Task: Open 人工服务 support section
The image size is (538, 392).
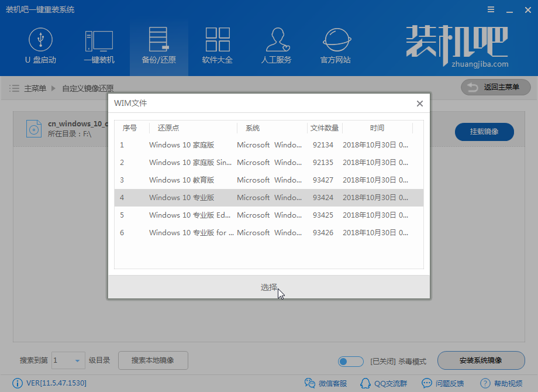Action: (x=276, y=46)
